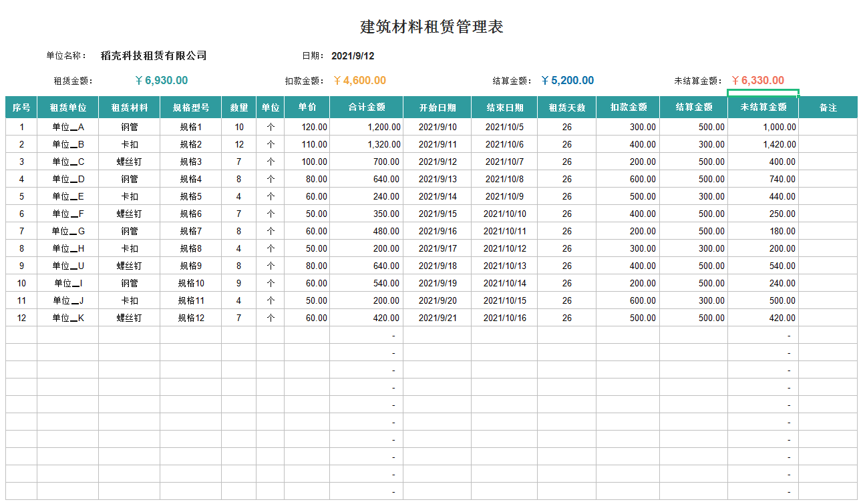Viewport: 859px width, 504px height.
Task: Select the 租赁天数 value 26 in row 5
Action: (566, 196)
